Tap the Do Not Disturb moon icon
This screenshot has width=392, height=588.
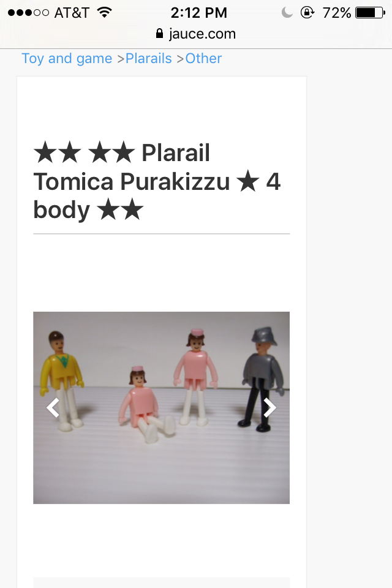tap(287, 12)
